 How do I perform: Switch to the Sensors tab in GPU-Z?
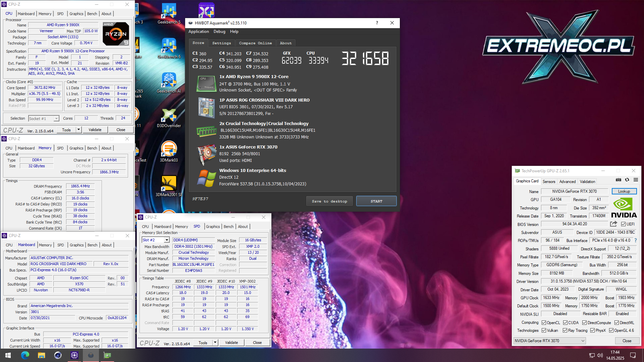pos(549,181)
